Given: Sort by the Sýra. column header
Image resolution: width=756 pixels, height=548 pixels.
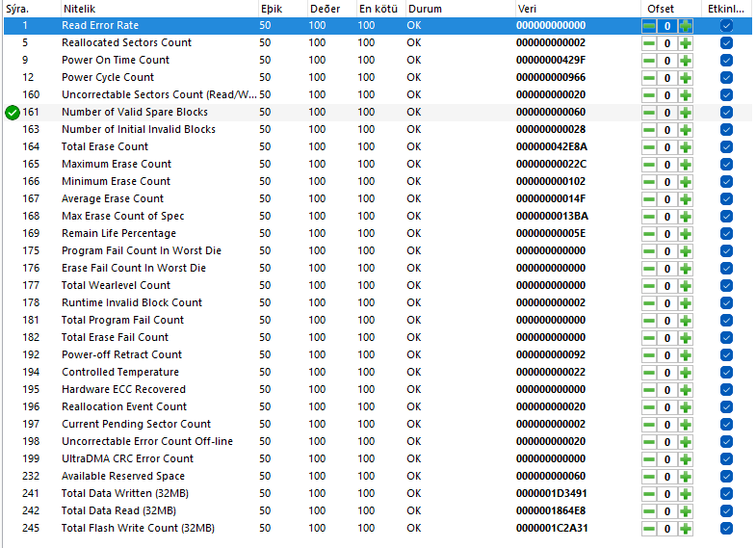Looking at the screenshot, I should click(x=32, y=9).
